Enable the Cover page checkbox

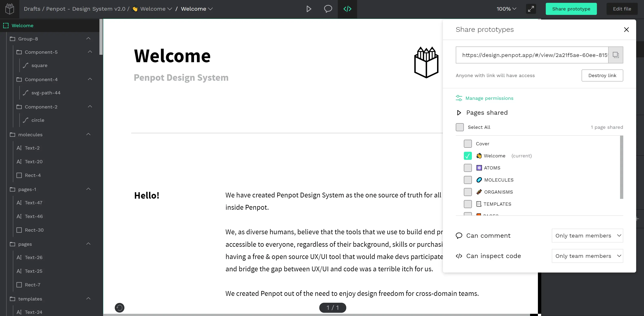click(467, 144)
